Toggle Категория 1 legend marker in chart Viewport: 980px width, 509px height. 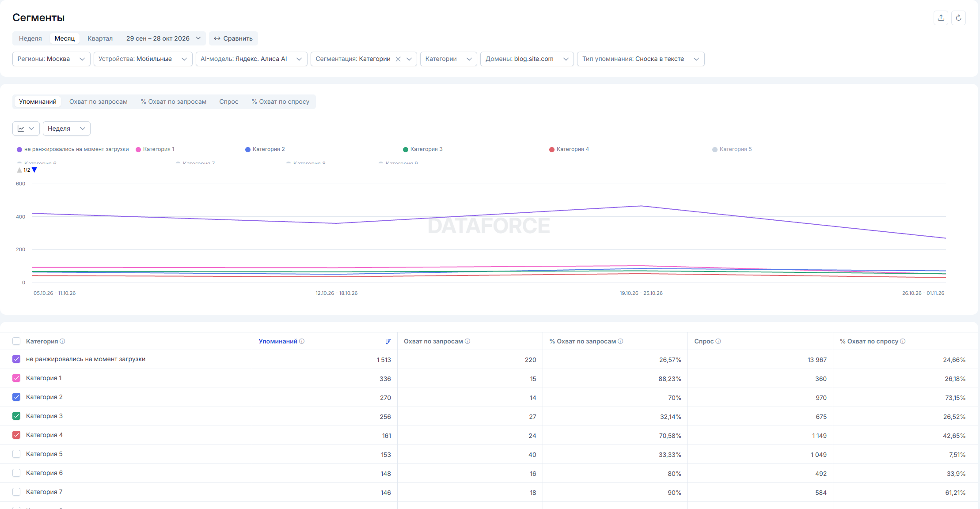pyautogui.click(x=138, y=150)
